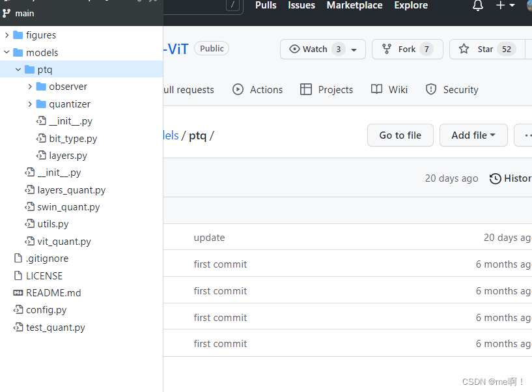Open layers.py in the tree
This screenshot has height=392, width=532.
68,156
